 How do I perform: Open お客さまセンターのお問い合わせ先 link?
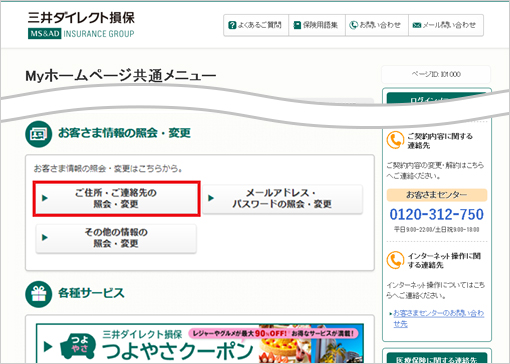pyautogui.click(x=438, y=318)
